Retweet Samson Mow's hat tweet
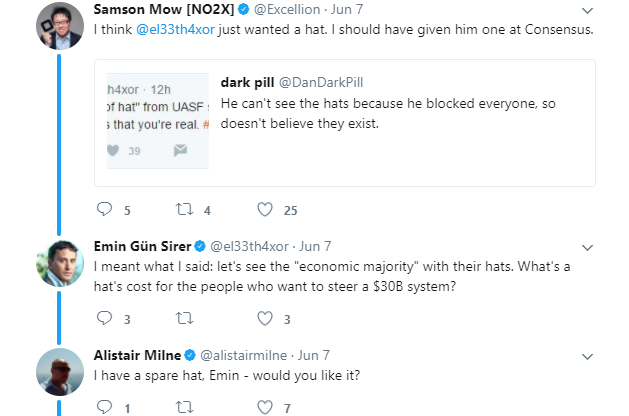The width and height of the screenshot is (629, 416). pos(184,210)
